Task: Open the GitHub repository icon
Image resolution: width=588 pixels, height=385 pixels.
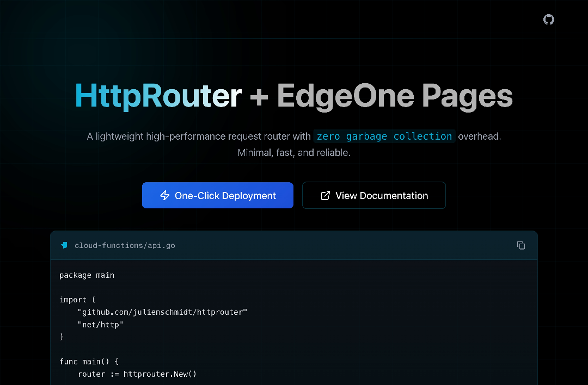Action: tap(549, 20)
